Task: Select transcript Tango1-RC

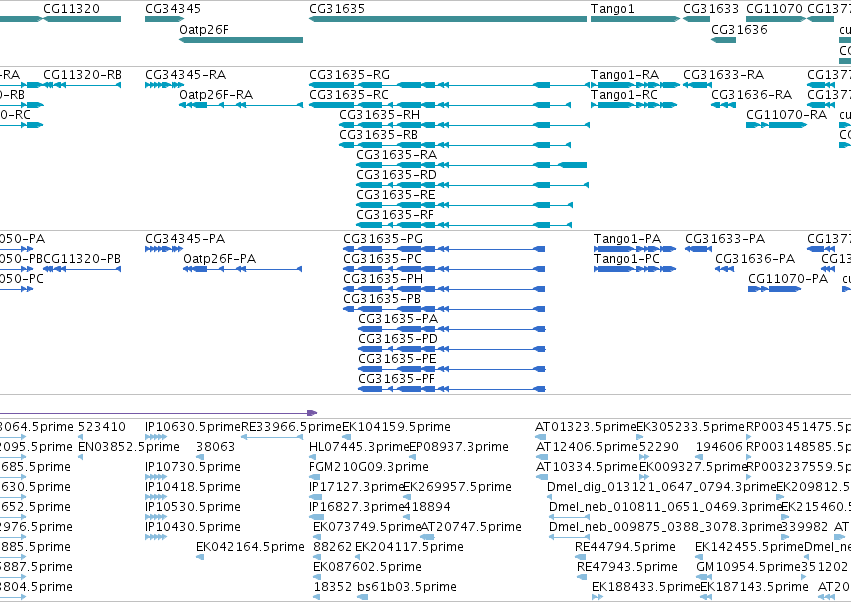Action: coord(634,105)
